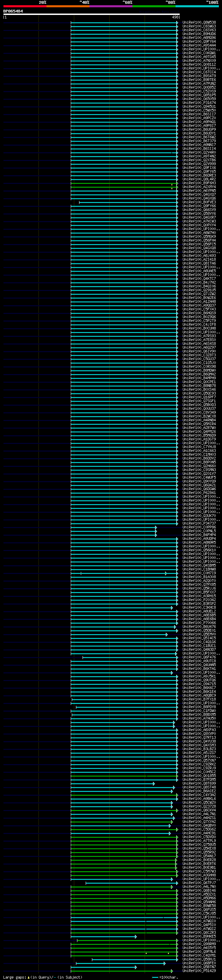Viewport: 222px width, 980px height.
Task: Click label UniRef100_Q6BI46
Action: coord(199,891)
